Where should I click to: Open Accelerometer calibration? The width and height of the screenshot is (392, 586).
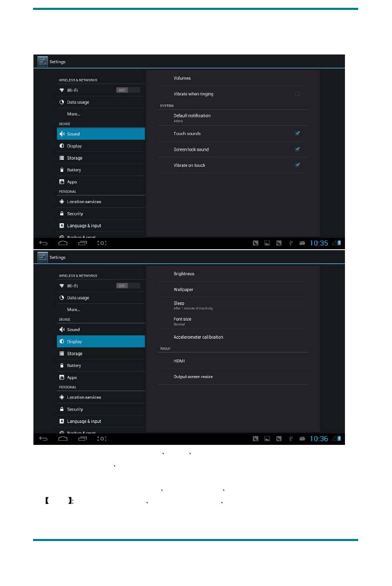tap(233, 337)
